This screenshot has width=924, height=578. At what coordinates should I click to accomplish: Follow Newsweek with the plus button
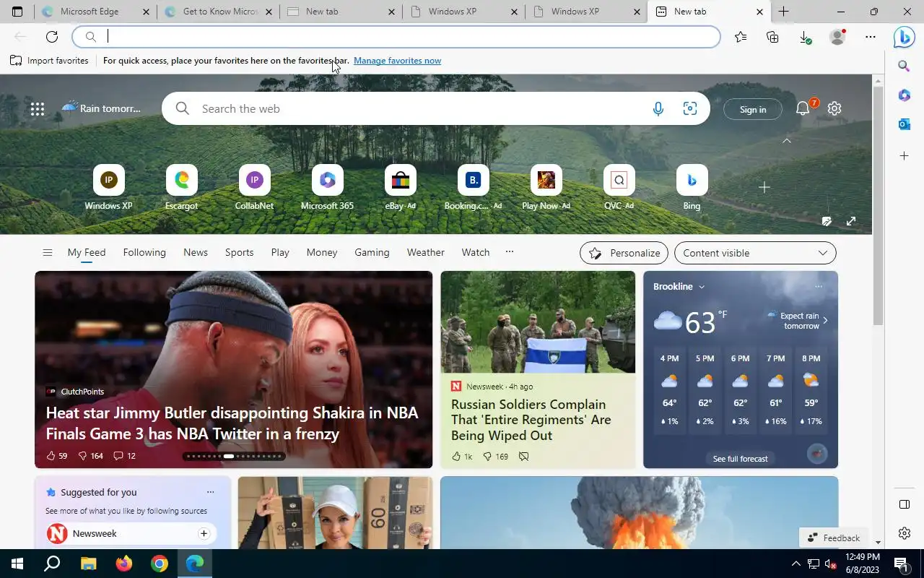click(x=204, y=533)
